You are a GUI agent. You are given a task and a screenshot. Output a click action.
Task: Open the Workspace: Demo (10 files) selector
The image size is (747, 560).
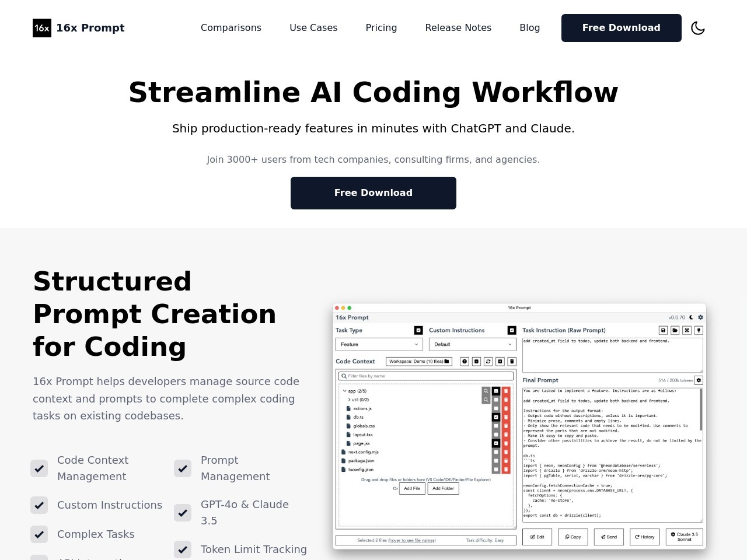pos(419,362)
